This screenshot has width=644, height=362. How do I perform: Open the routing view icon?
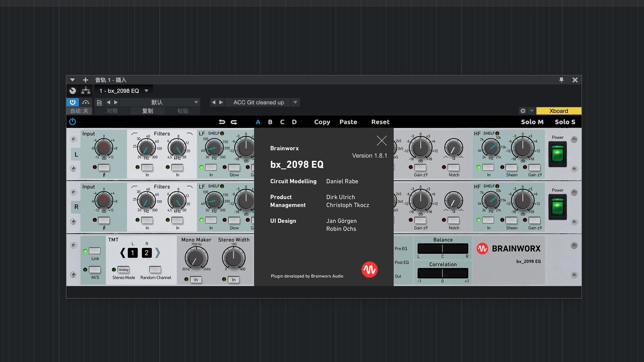pos(86,90)
